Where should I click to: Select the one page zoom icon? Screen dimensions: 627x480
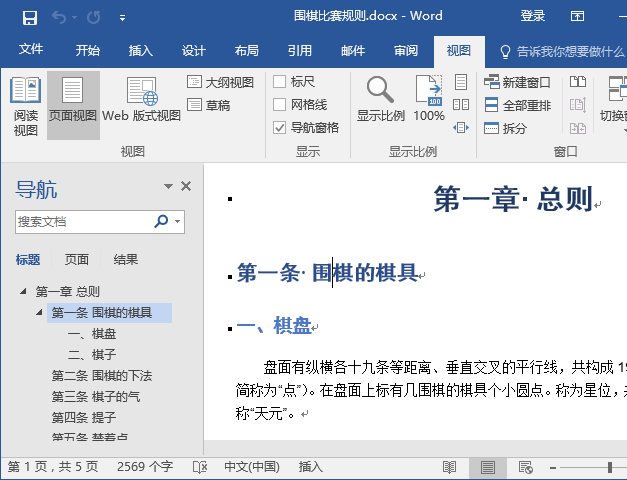tap(461, 82)
